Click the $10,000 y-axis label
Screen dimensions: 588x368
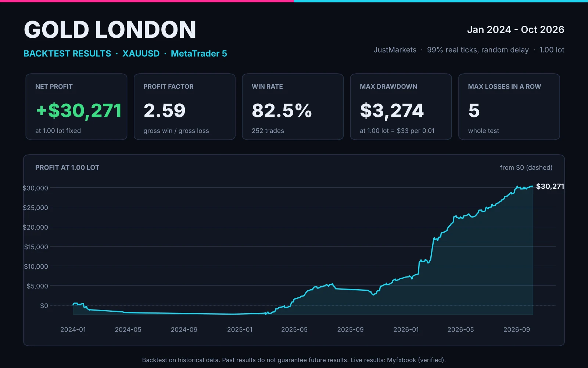[x=36, y=266]
